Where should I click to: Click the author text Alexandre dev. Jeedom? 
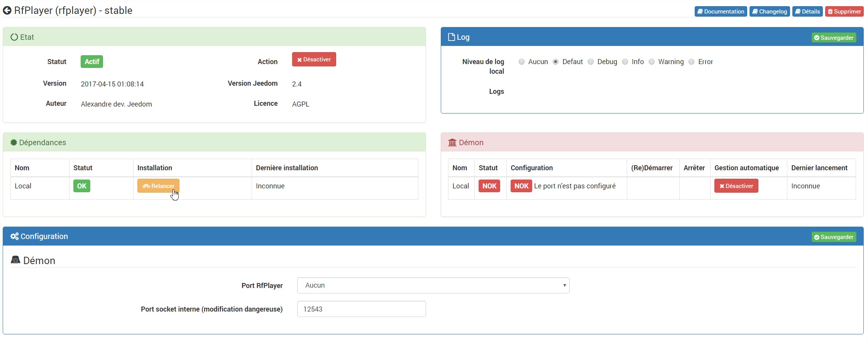pyautogui.click(x=116, y=104)
